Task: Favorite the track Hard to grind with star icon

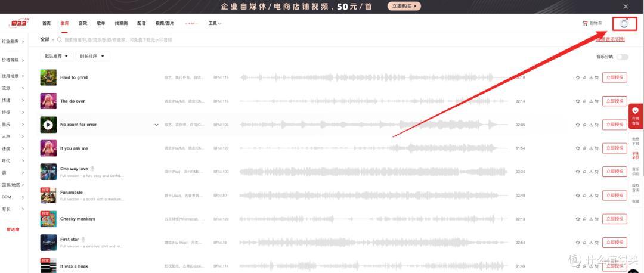Action: point(577,77)
